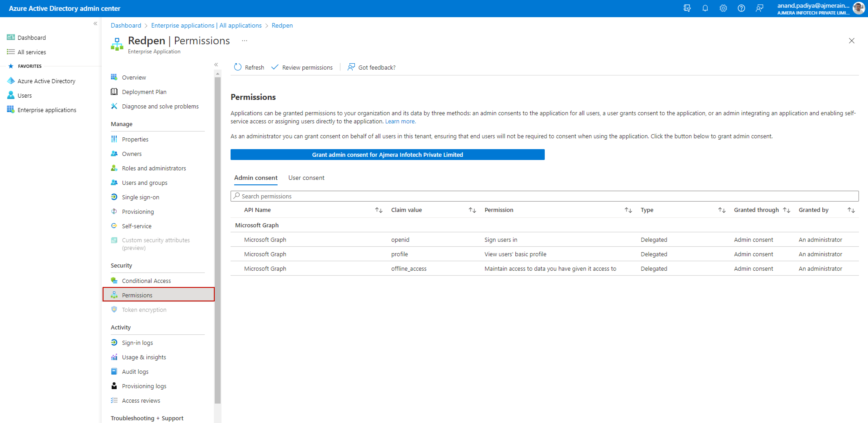Viewport: 868px width, 423px height.
Task: Click the Diagnose and solve problems icon
Action: (x=114, y=106)
